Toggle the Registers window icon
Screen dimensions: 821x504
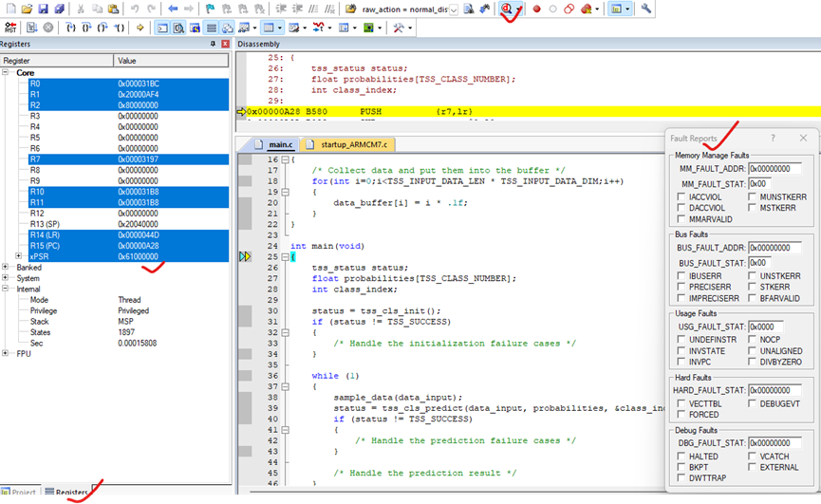(212, 28)
